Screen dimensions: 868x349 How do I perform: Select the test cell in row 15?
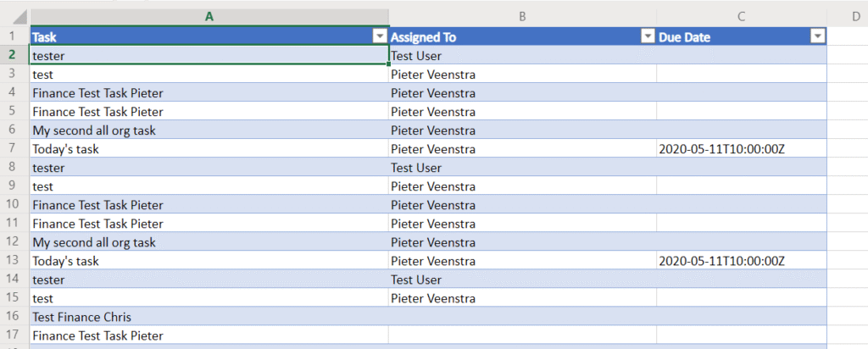pos(209,298)
